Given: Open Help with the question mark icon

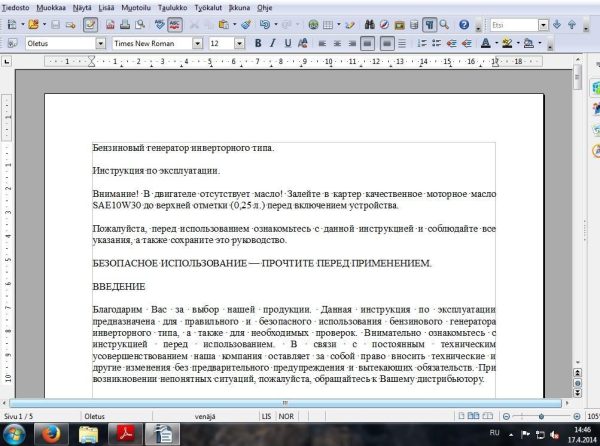Looking at the screenshot, I should [x=464, y=25].
